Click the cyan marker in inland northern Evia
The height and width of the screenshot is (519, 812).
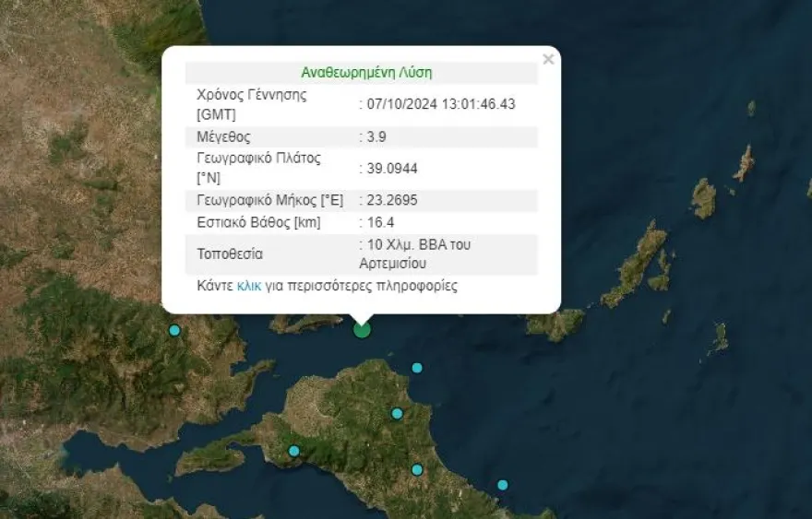[397, 413]
